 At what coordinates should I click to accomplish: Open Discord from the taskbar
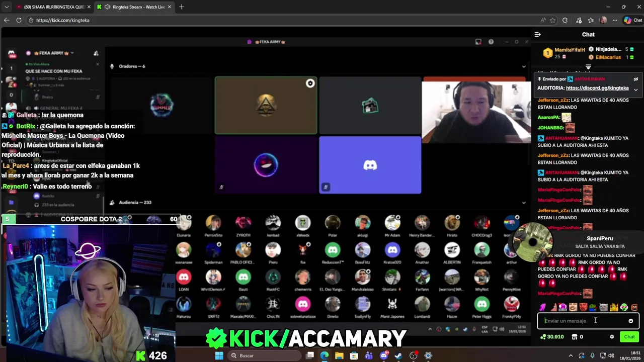point(384,355)
